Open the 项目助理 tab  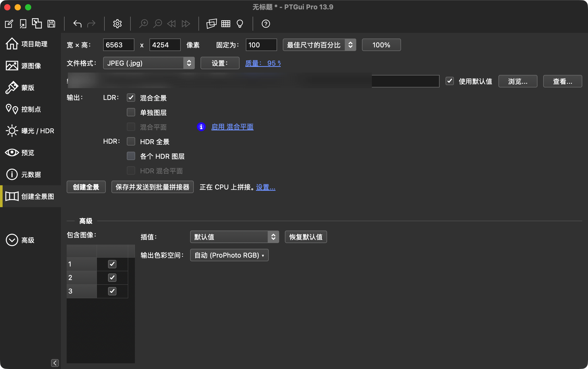click(x=30, y=44)
